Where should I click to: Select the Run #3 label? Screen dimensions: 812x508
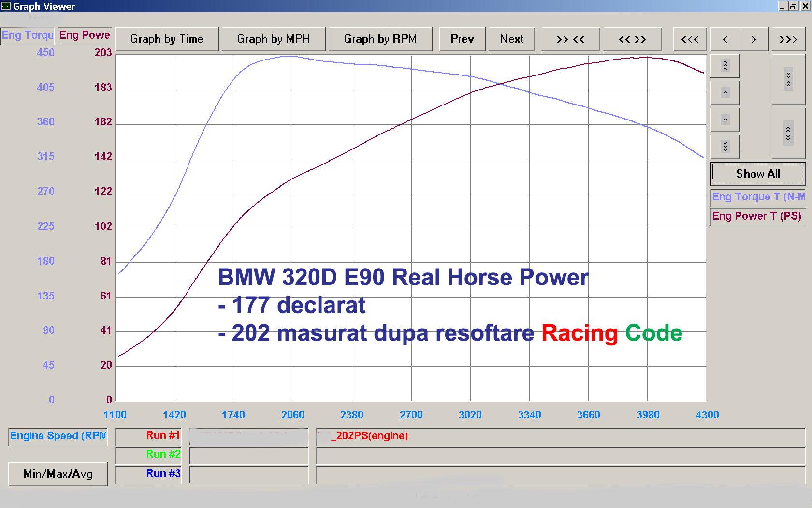(x=148, y=475)
